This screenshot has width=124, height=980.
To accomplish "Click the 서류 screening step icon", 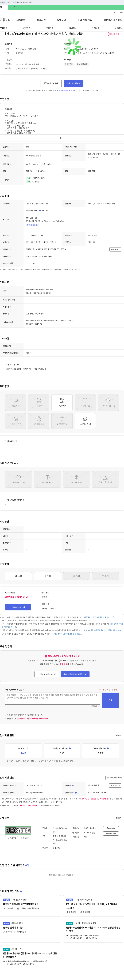I will coord(19,576).
